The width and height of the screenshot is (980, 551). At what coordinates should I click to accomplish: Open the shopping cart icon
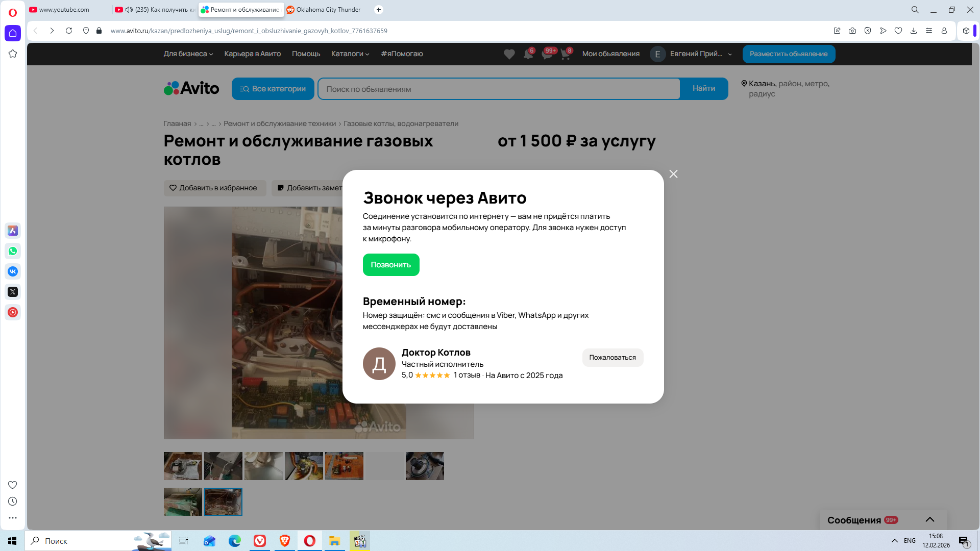click(565, 54)
